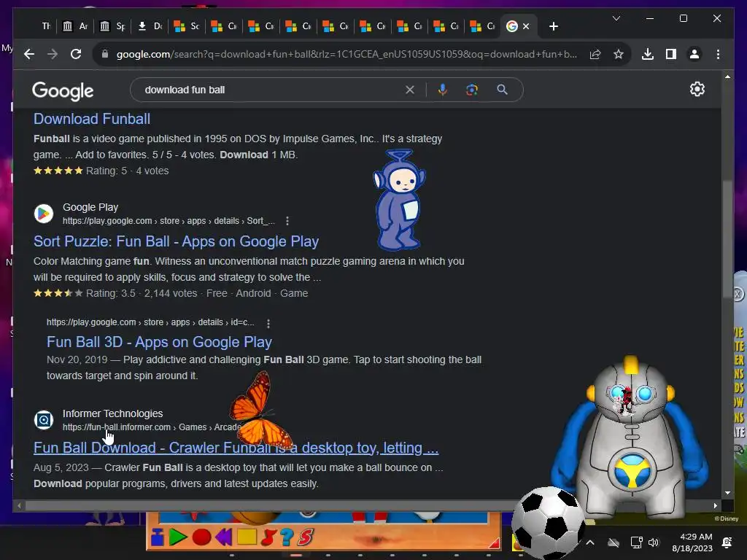This screenshot has width=747, height=560.
Task: Open Sort Puzzle: Fun Ball result
Action: pos(176,241)
